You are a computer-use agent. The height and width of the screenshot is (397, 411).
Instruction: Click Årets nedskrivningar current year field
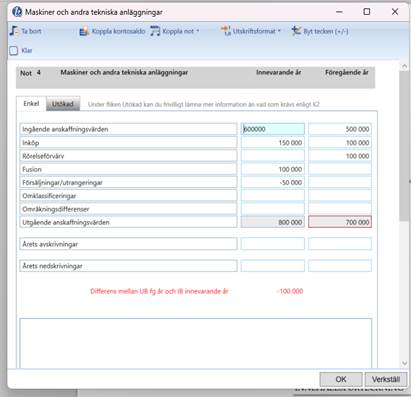[273, 266]
